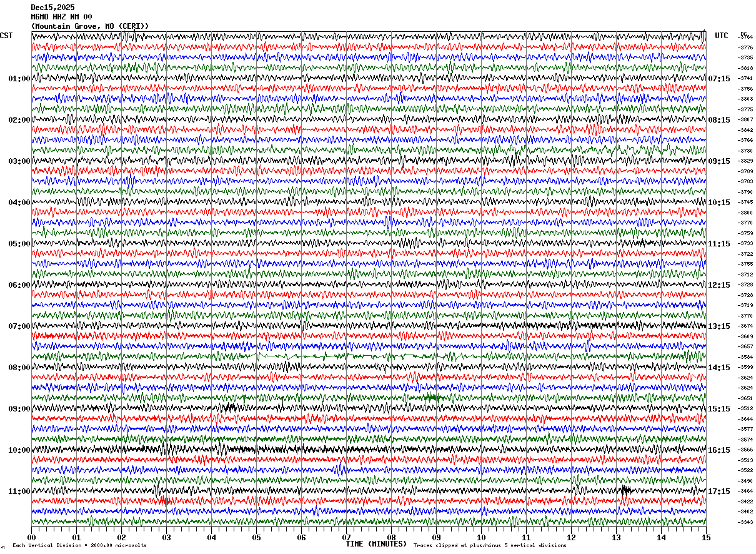
Task: Click the 11:15 UTC time label
Action: (x=719, y=244)
